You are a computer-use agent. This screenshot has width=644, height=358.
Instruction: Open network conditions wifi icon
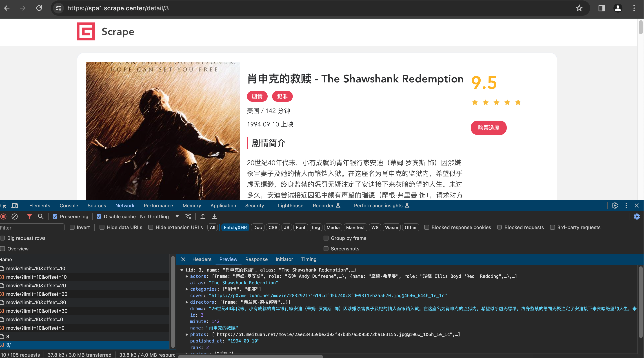pyautogui.click(x=188, y=217)
